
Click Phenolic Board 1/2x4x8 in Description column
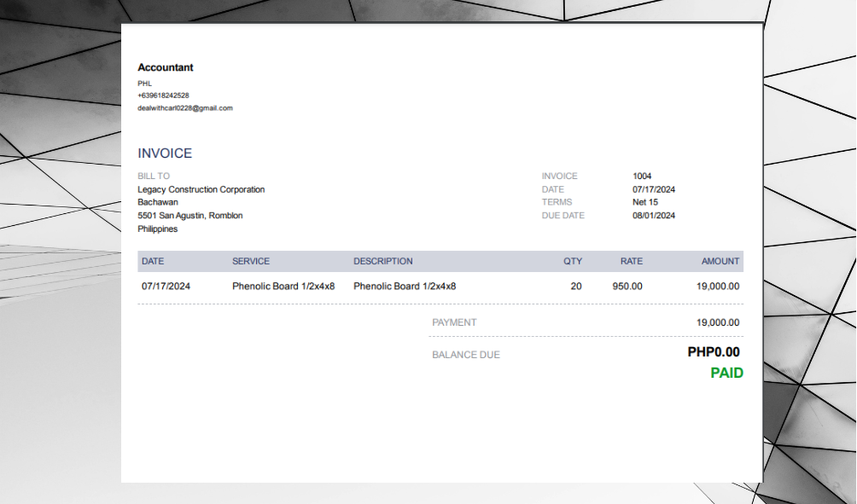pos(405,287)
